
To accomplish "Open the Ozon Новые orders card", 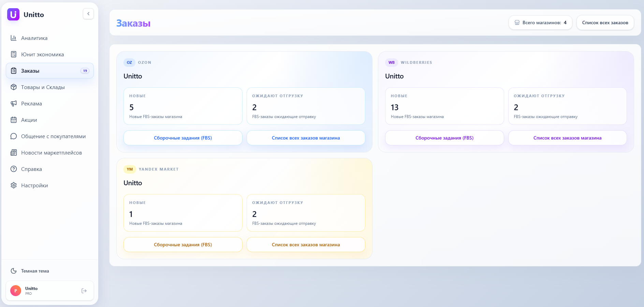I will point(183,106).
